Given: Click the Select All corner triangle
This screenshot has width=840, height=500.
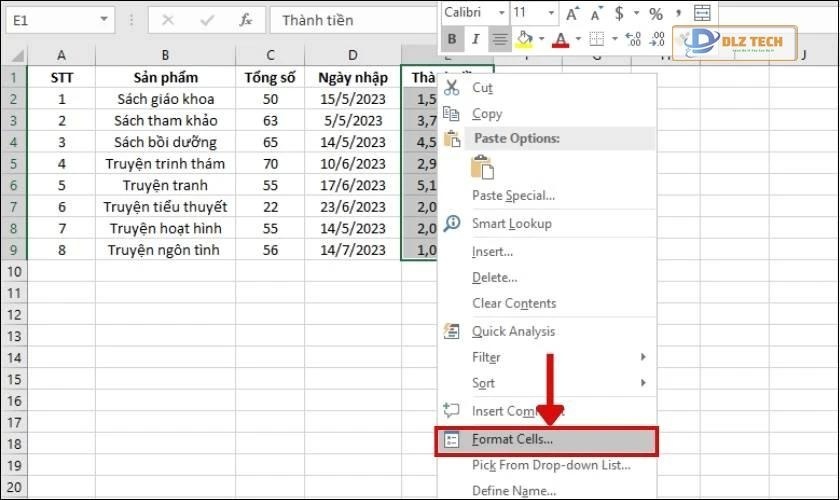Looking at the screenshot, I should pyautogui.click(x=16, y=56).
